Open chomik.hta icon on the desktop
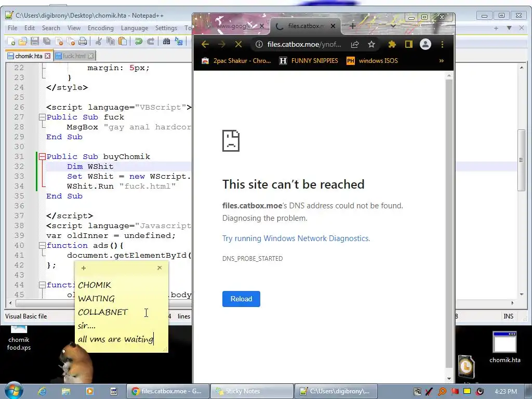532x399 pixels. coord(504,347)
